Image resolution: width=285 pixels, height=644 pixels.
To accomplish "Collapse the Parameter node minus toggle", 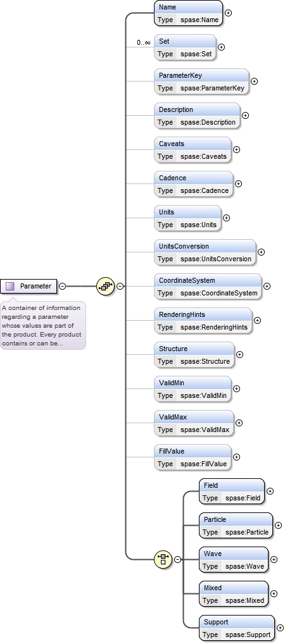I will [62, 286].
